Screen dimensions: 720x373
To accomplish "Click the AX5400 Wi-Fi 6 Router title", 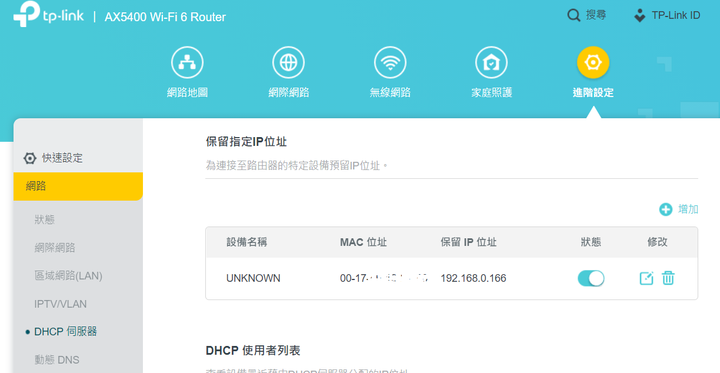I will (x=165, y=17).
